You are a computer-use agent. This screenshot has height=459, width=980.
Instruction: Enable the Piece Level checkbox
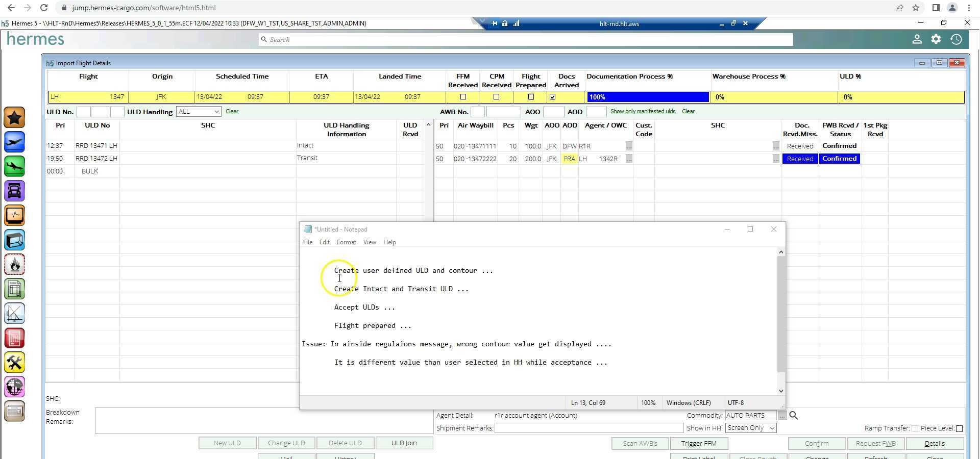tap(959, 428)
